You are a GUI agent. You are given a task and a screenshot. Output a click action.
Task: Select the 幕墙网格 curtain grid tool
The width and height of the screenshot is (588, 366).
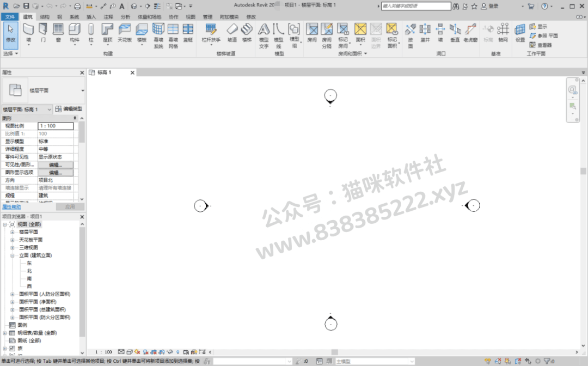click(173, 35)
